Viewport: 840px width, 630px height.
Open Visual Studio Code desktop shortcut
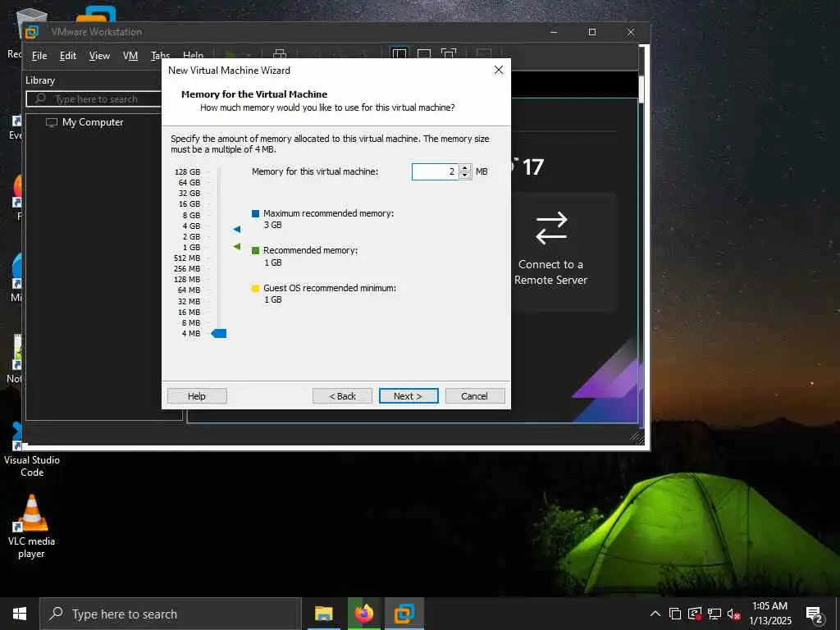tap(32, 450)
